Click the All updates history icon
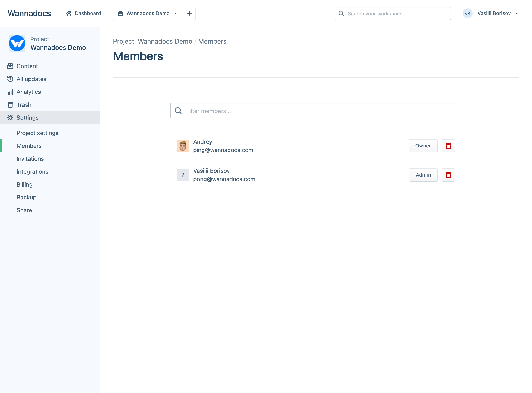532x393 pixels. (x=10, y=79)
